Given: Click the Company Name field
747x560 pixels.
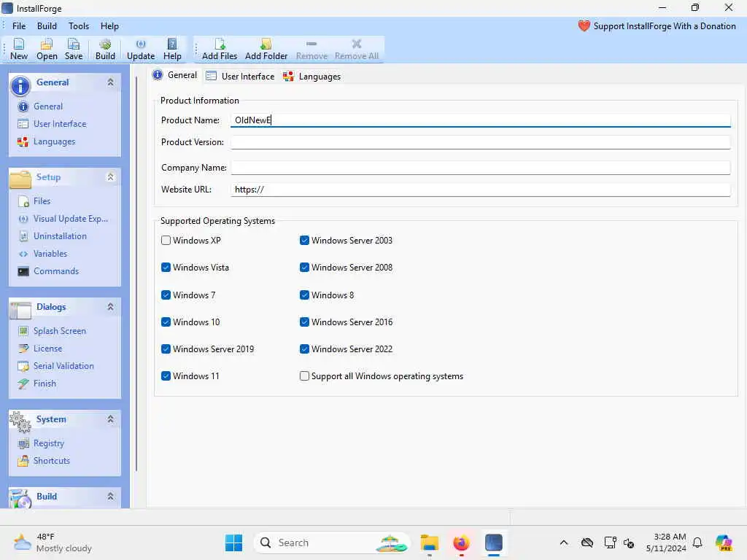Looking at the screenshot, I should (x=480, y=168).
